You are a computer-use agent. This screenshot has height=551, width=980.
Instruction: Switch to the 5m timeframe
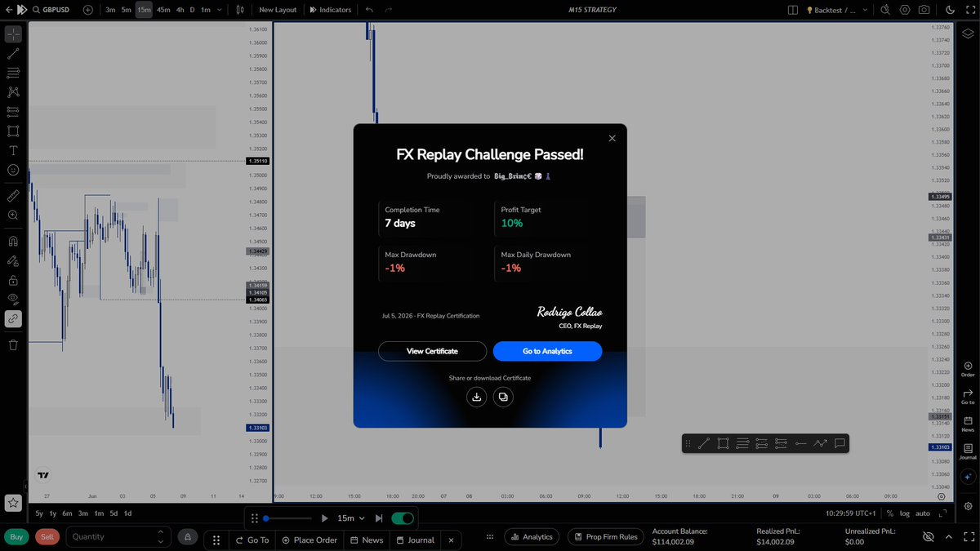point(127,10)
